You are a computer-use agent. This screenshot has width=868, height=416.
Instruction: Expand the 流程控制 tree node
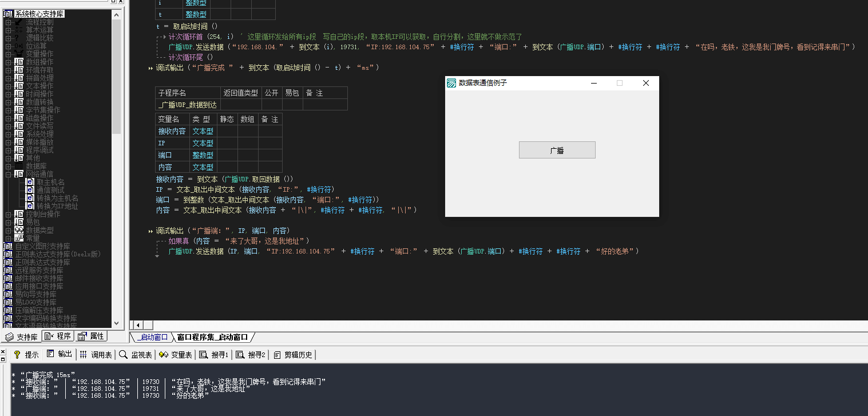[9, 22]
